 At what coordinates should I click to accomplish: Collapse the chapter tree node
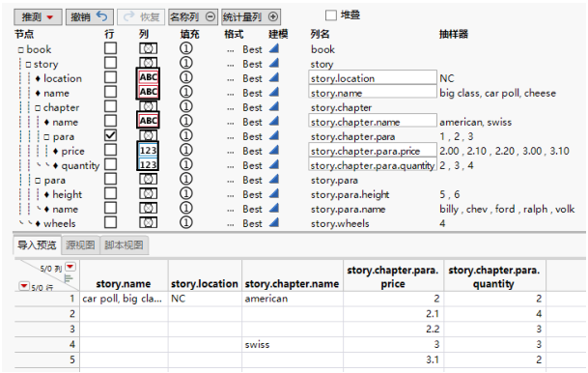click(x=38, y=108)
